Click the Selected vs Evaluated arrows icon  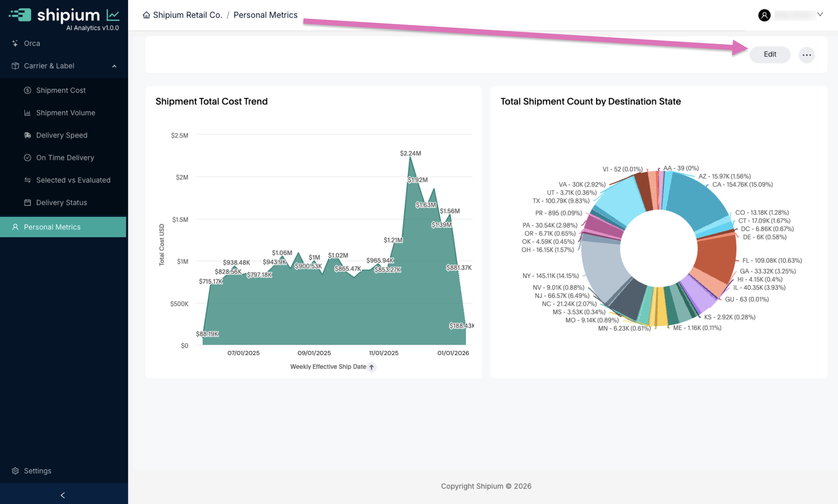click(28, 180)
